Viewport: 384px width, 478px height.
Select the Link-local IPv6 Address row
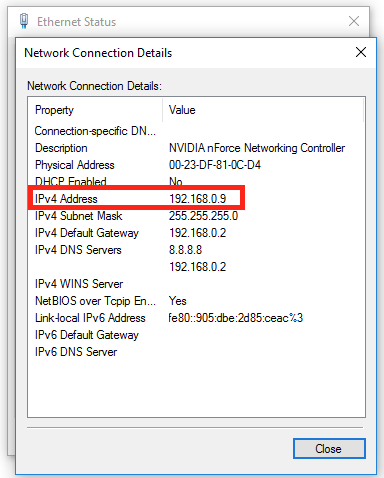pyautogui.click(x=197, y=318)
